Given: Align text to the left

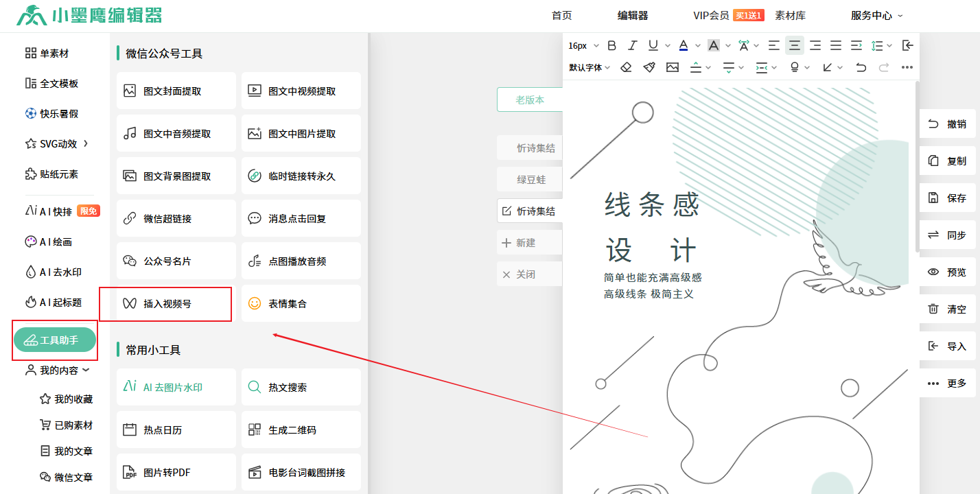Looking at the screenshot, I should (x=774, y=45).
